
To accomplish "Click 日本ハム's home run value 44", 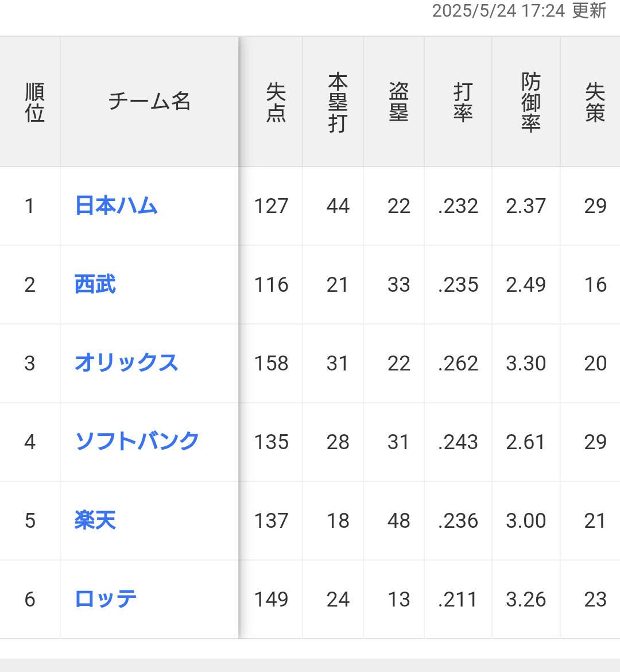I will pos(338,206).
